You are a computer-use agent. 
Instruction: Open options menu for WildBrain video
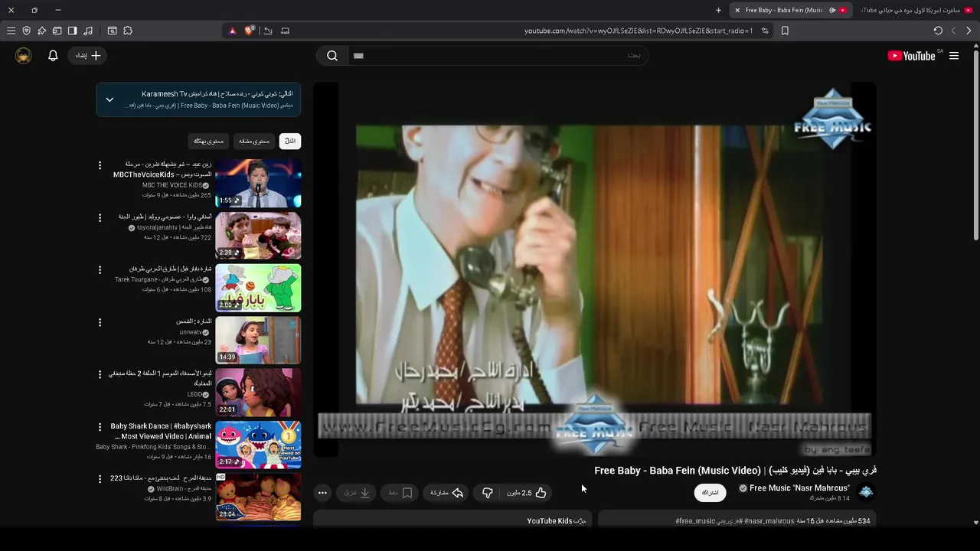(x=100, y=479)
